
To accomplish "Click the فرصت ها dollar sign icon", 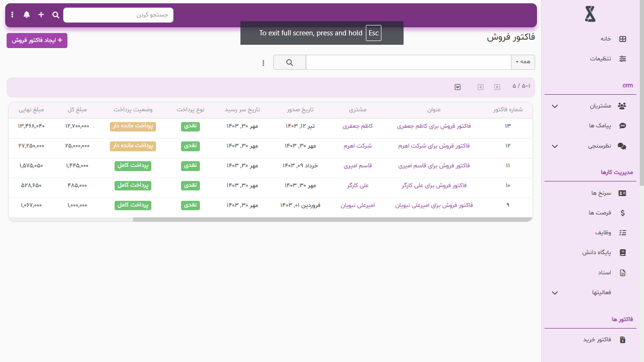I will (x=623, y=213).
